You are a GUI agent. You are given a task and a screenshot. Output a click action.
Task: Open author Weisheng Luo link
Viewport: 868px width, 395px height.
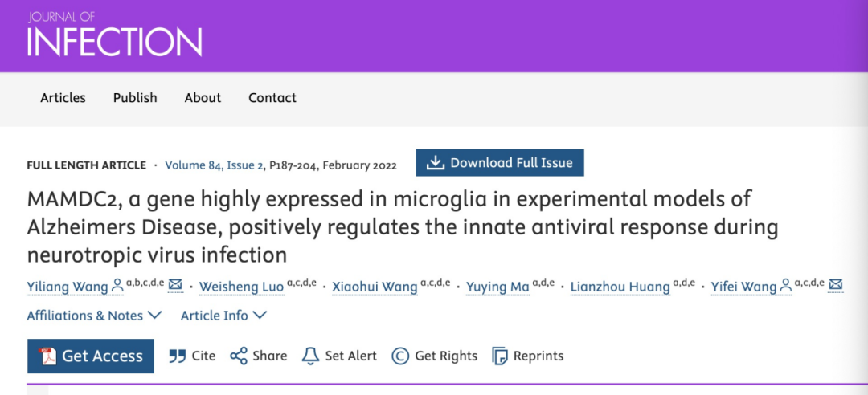(241, 287)
